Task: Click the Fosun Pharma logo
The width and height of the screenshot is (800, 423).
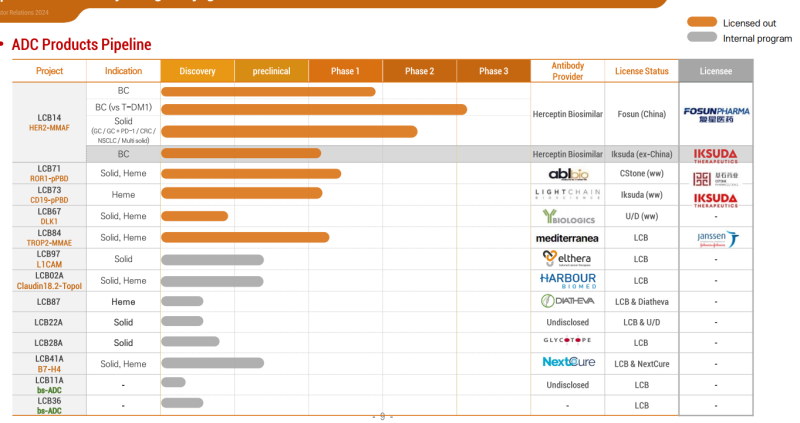Action: 716,115
